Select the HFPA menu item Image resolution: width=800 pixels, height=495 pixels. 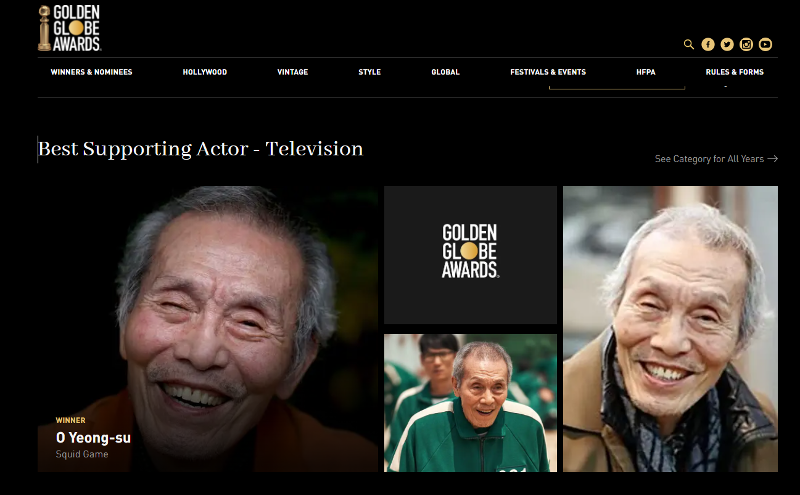[645, 72]
